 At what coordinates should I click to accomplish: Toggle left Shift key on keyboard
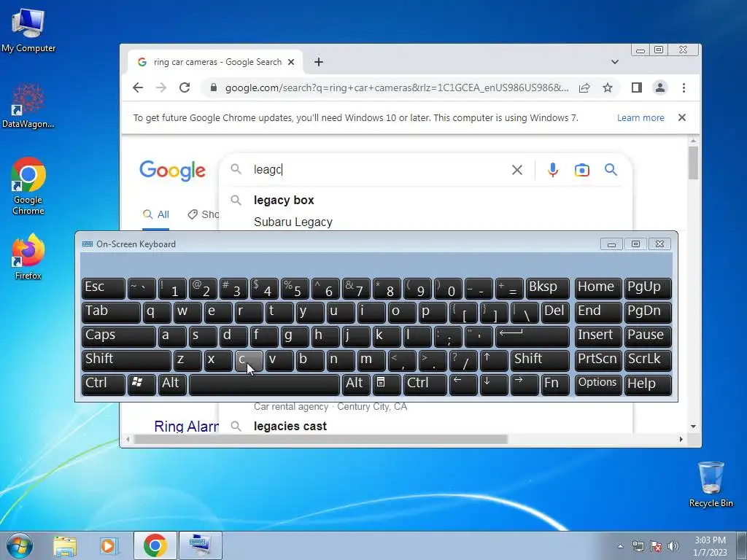126,359
